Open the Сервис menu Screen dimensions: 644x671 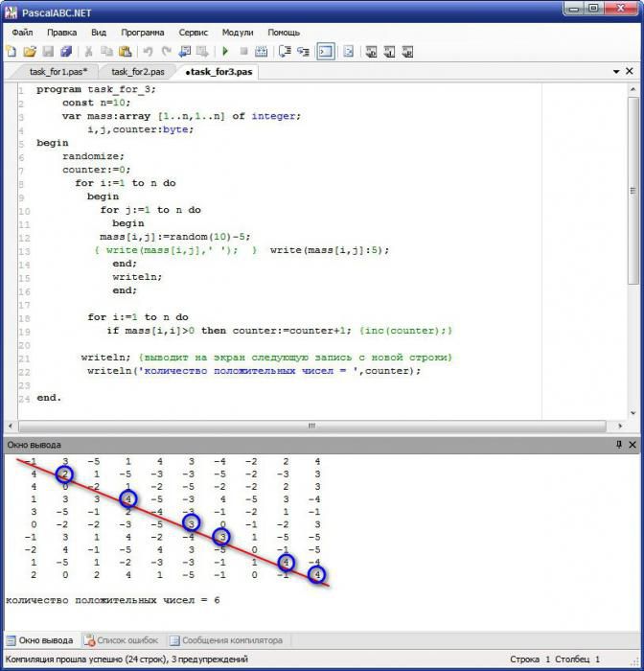194,33
